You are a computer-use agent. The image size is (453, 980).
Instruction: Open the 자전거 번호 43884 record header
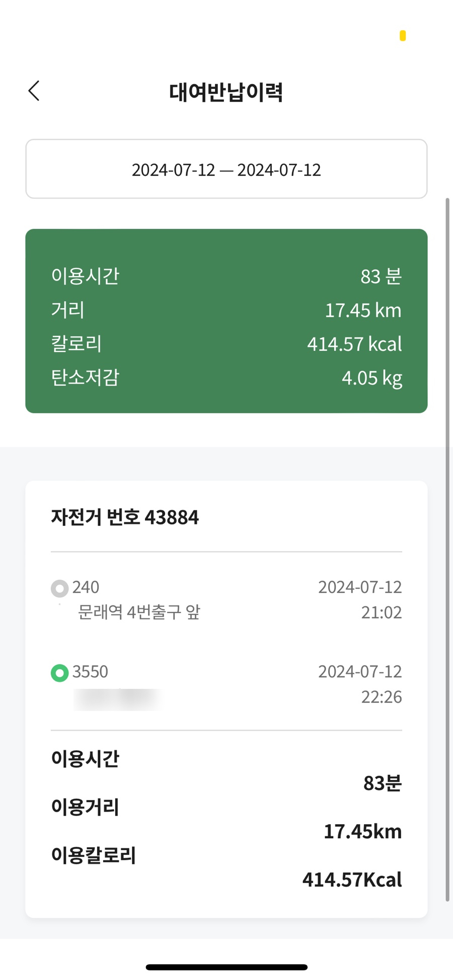point(125,517)
